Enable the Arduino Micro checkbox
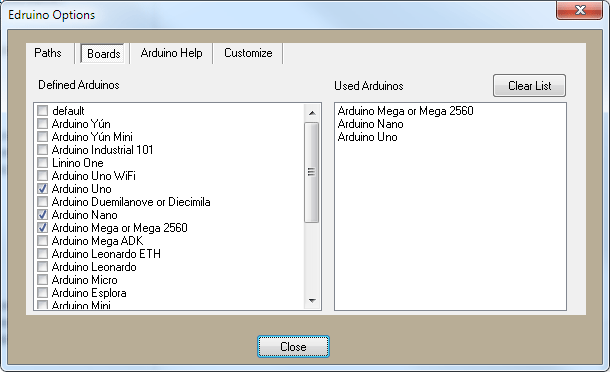Viewport: 610px width, 372px height. coord(42,280)
